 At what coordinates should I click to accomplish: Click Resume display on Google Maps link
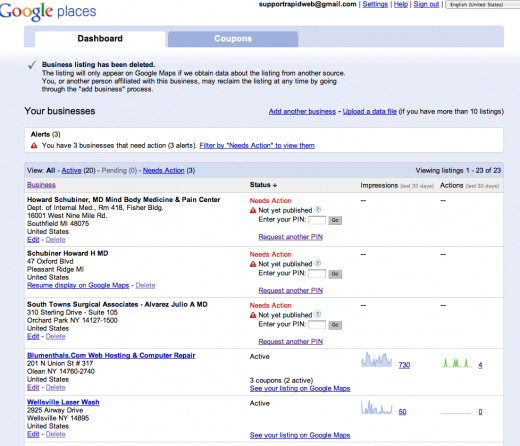tap(78, 285)
